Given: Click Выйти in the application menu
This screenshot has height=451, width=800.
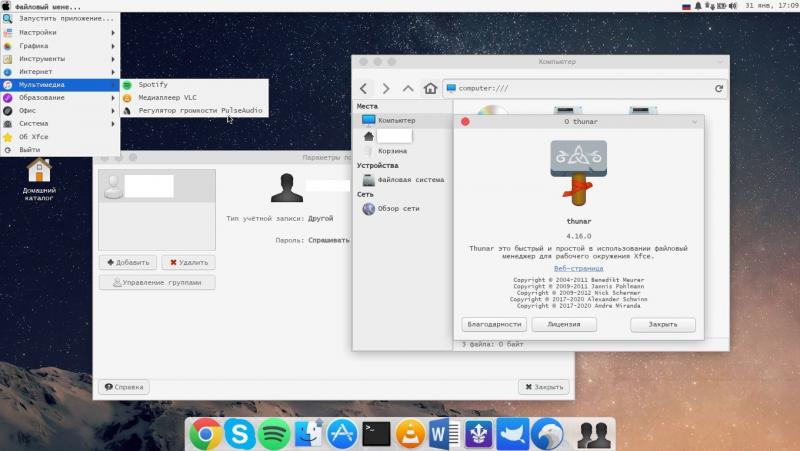Looking at the screenshot, I should (30, 149).
